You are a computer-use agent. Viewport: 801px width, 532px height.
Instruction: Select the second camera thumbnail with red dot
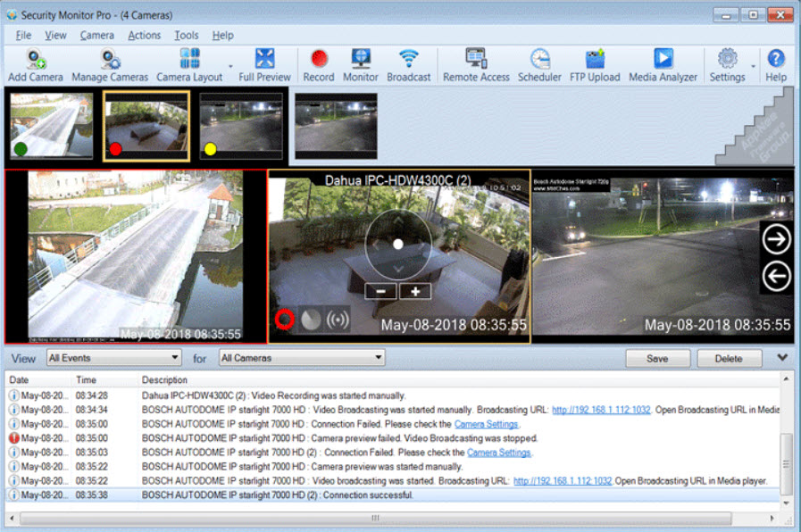[x=145, y=125]
